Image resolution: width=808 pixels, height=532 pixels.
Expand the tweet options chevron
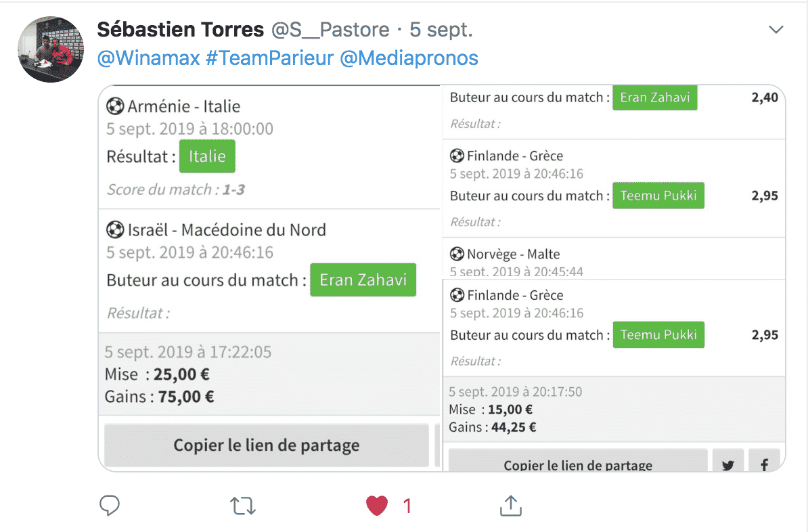[776, 29]
